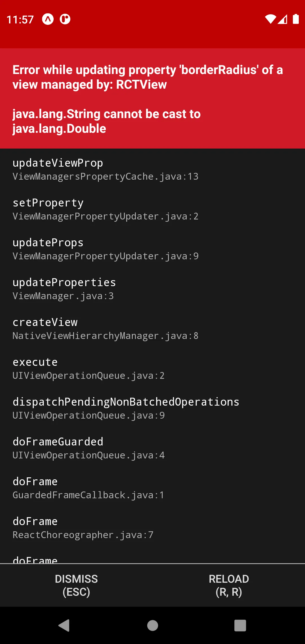The image size is (305, 644).
Task: Reload the app with RELOAD (R, R)
Action: tap(229, 585)
